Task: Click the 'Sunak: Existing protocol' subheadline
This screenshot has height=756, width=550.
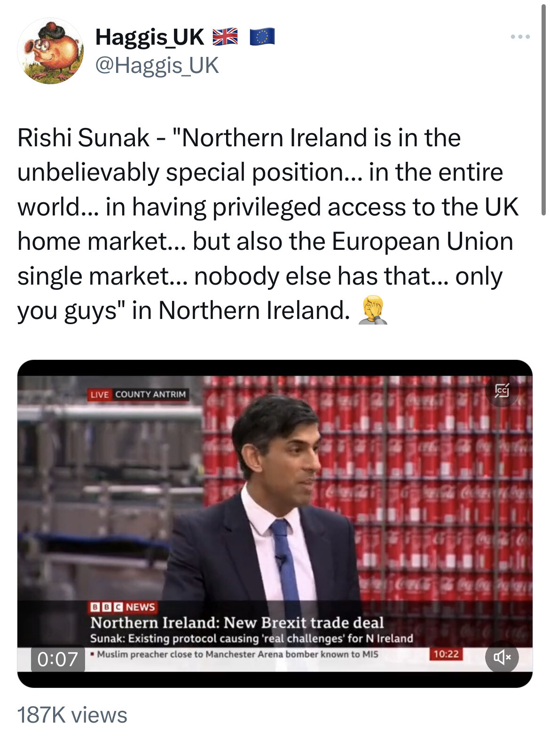Action: click(251, 638)
